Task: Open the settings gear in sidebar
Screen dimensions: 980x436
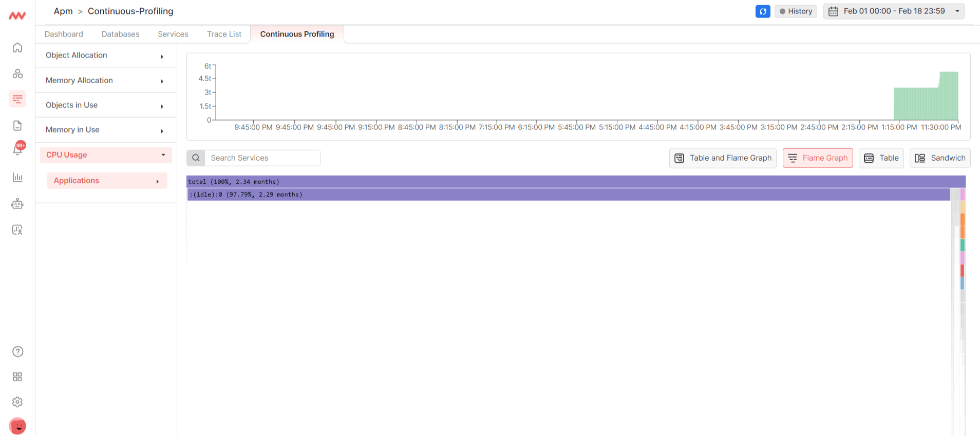Action: 17,402
